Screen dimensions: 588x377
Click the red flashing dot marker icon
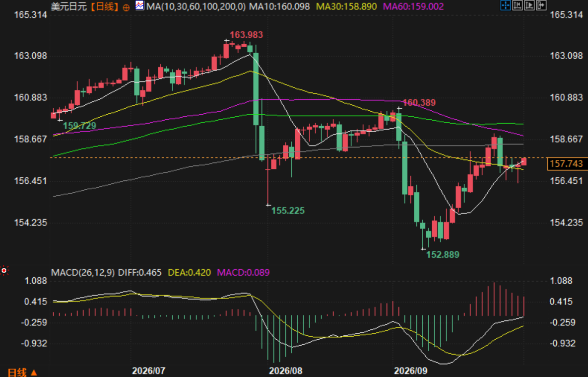point(4,270)
